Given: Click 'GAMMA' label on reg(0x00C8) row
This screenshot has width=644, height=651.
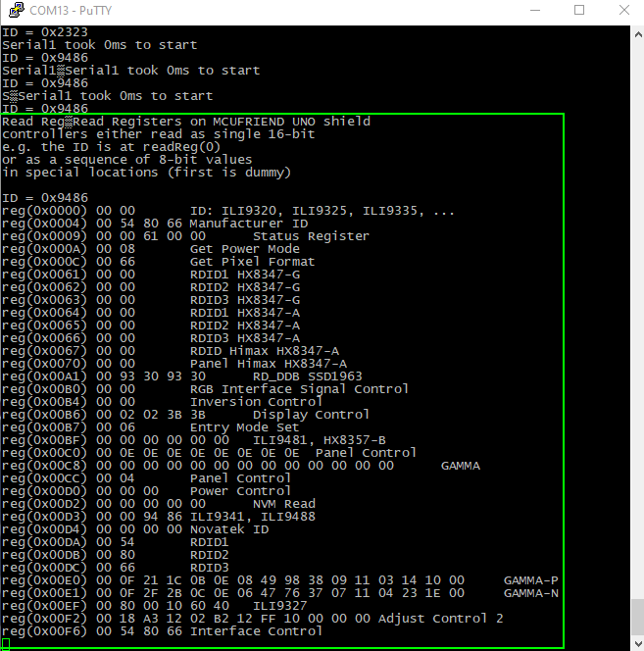Looking at the screenshot, I should 461,466.
